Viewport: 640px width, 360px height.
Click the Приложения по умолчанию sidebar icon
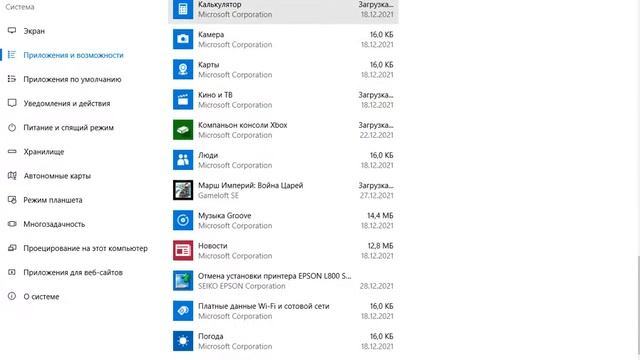click(12, 79)
